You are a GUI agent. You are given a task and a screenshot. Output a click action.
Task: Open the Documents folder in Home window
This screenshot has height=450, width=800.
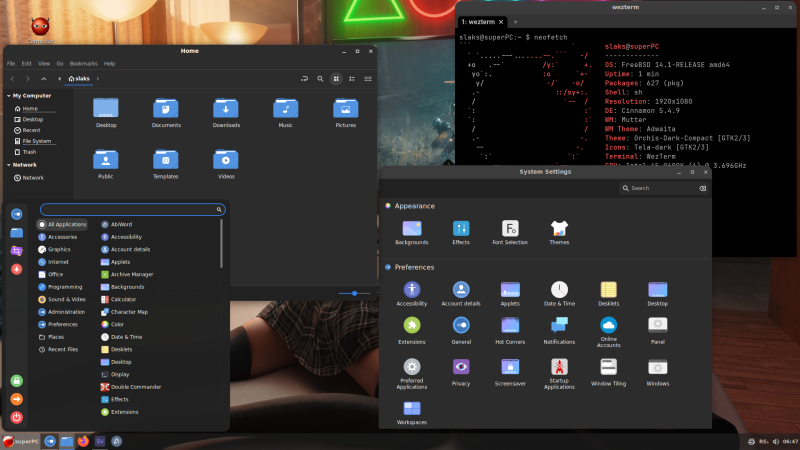[x=166, y=113]
